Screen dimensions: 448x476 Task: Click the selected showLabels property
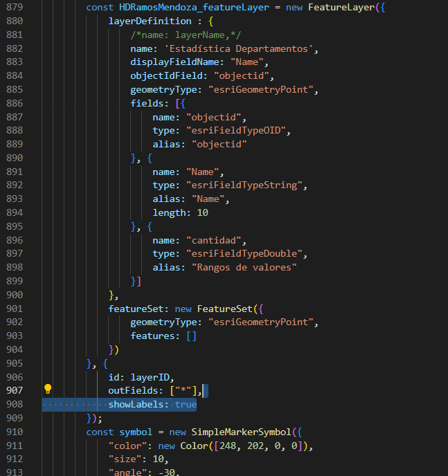coord(136,404)
